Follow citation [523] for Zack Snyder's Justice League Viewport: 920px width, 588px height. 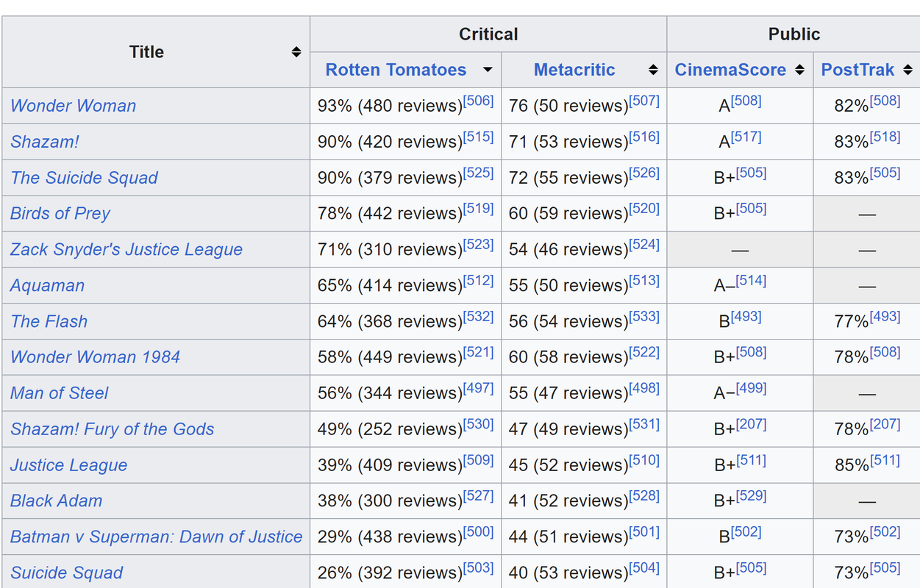point(478,245)
